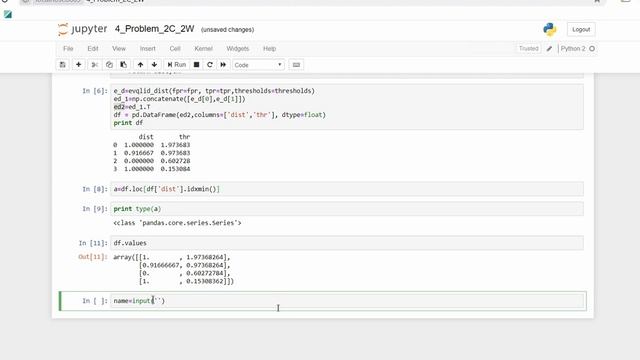Open the Edit menu

93,49
